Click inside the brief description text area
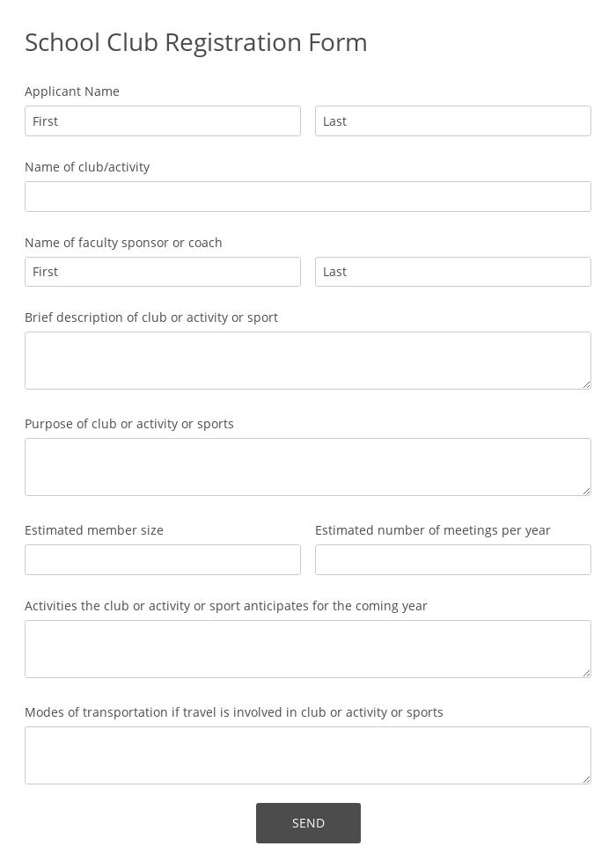The image size is (616, 868). (308, 361)
